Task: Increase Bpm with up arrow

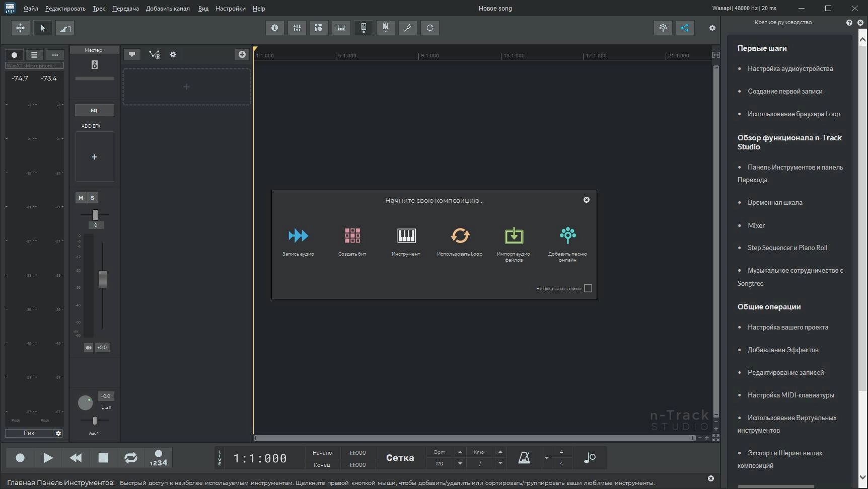Action: [x=460, y=452]
